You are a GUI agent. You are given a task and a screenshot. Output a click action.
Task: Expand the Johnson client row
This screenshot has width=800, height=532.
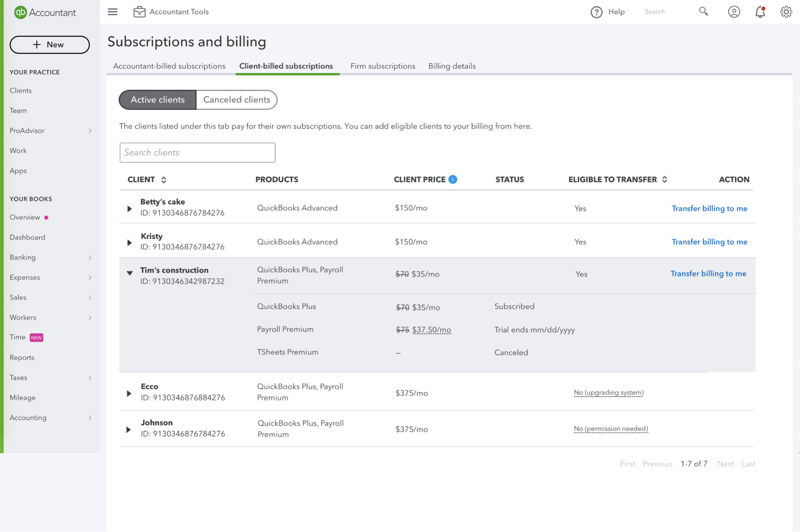point(128,430)
